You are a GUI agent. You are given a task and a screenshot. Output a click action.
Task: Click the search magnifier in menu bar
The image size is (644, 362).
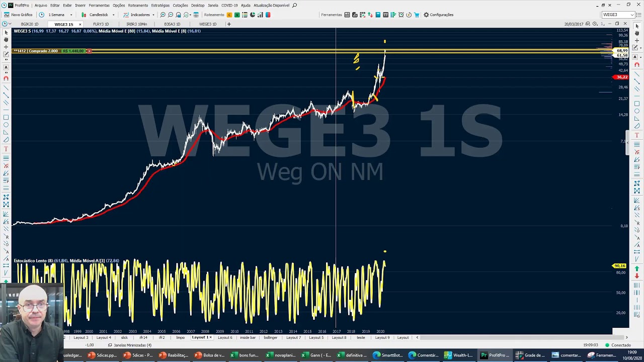(x=295, y=5)
